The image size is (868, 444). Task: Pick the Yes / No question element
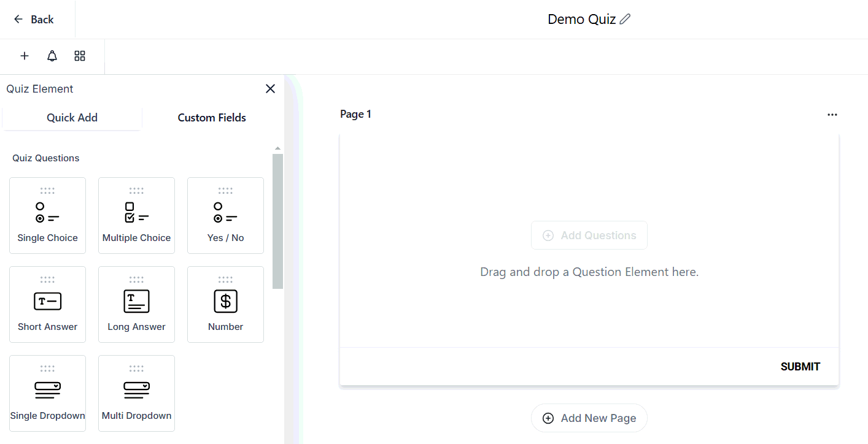pyautogui.click(x=225, y=216)
